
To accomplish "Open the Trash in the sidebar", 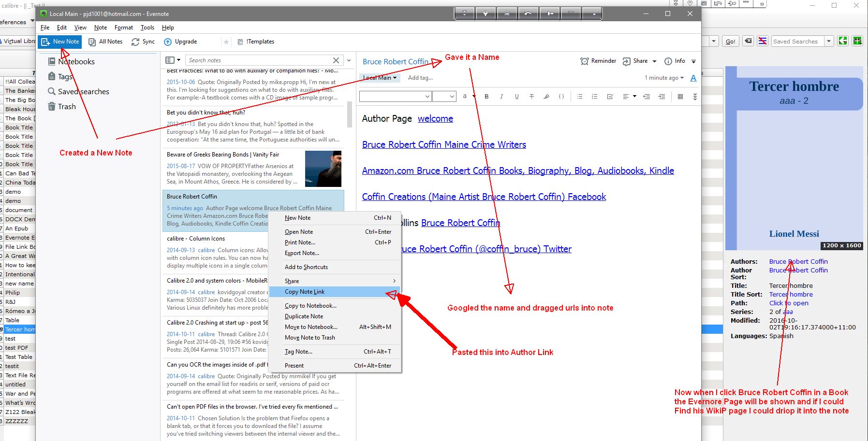I will click(x=62, y=106).
